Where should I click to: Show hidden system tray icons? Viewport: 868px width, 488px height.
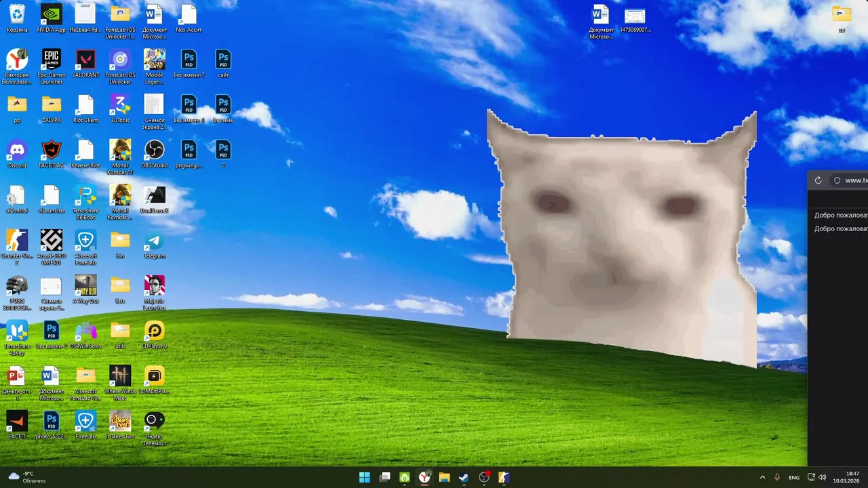click(x=762, y=477)
